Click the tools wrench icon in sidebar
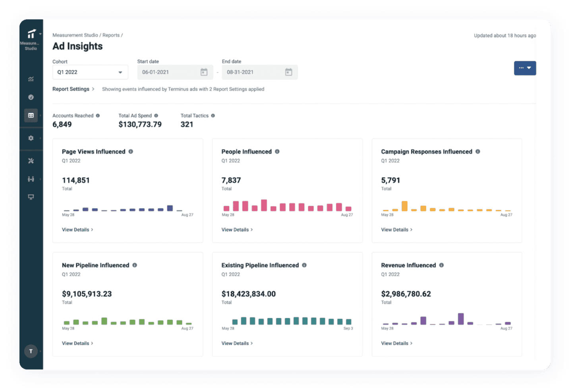Screen dimensions: 572x392 point(31,161)
